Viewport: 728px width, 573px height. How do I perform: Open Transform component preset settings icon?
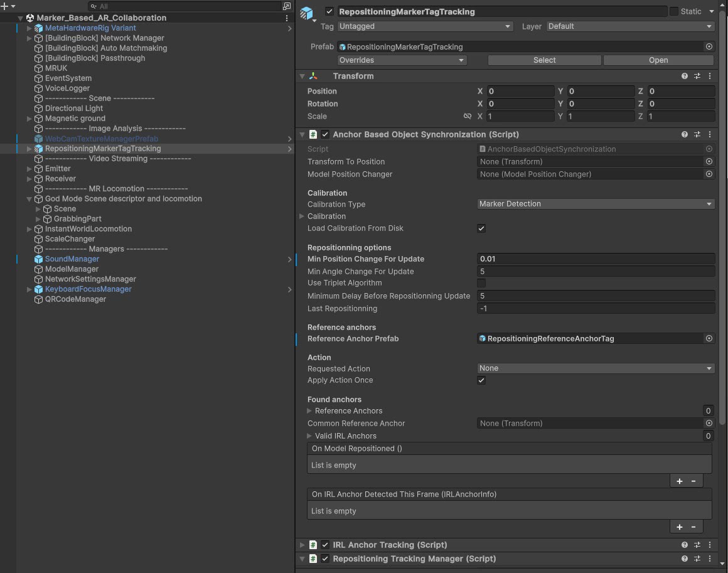(x=697, y=76)
